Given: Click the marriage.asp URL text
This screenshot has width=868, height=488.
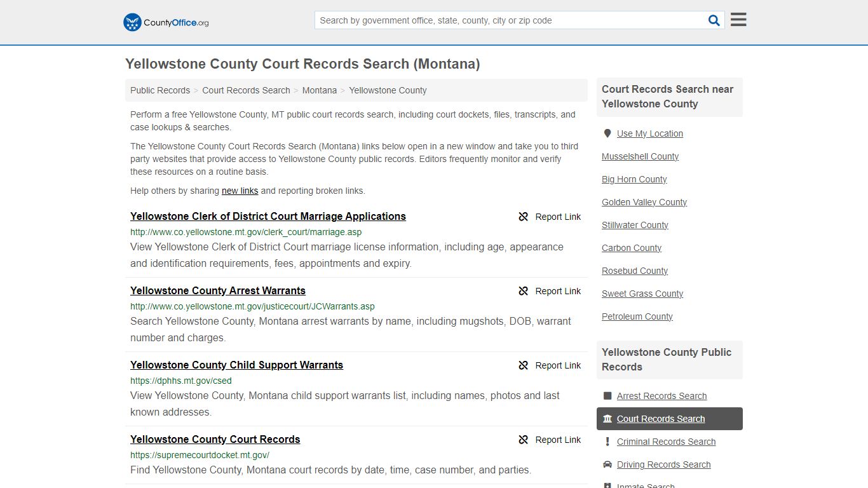Looking at the screenshot, I should coord(246,232).
